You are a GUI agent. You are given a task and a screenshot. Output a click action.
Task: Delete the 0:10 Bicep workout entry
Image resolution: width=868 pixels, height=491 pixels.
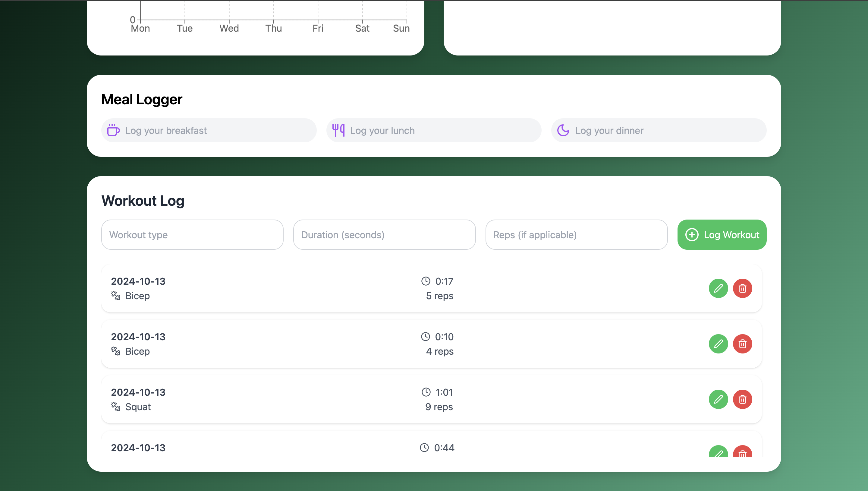pyautogui.click(x=742, y=344)
